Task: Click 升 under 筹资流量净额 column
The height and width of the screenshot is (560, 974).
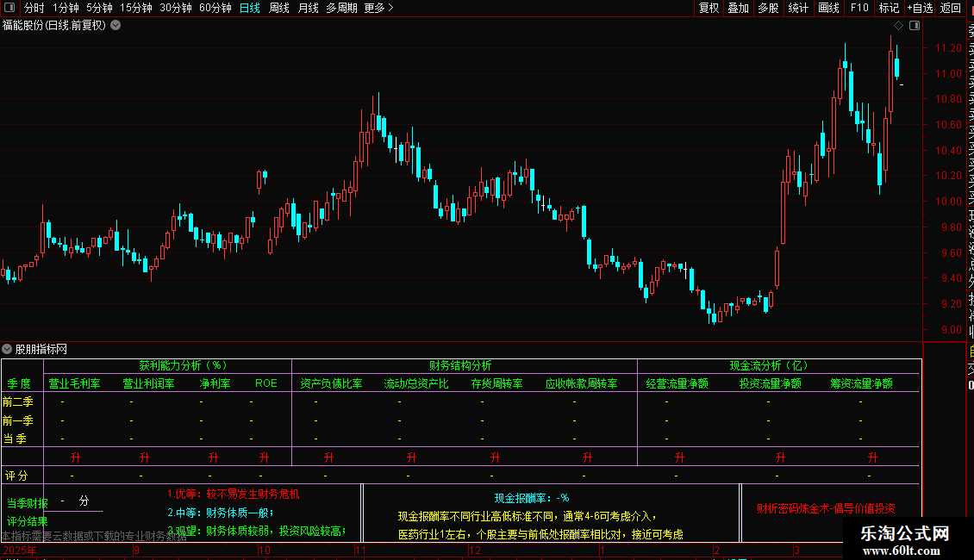Action: (x=873, y=457)
